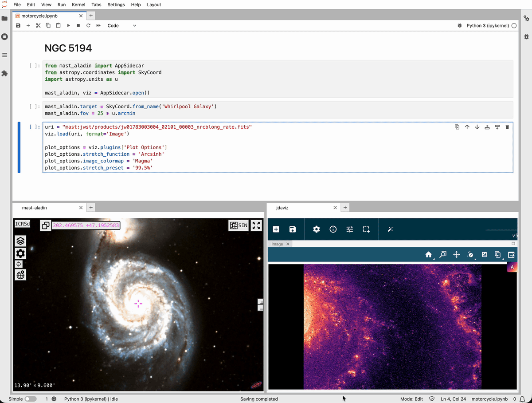The width and height of the screenshot is (532, 403).
Task: Click the NGC 5194 heading
Action: [68, 48]
